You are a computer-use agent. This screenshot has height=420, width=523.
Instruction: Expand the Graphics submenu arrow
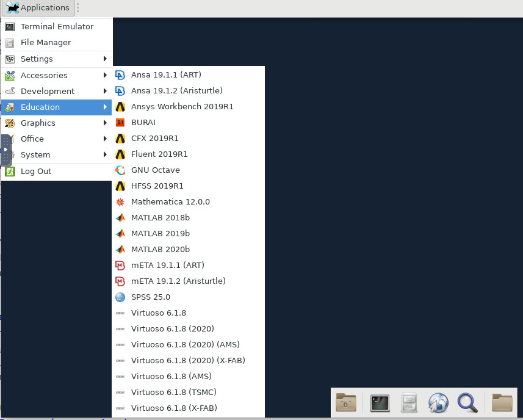tap(105, 123)
